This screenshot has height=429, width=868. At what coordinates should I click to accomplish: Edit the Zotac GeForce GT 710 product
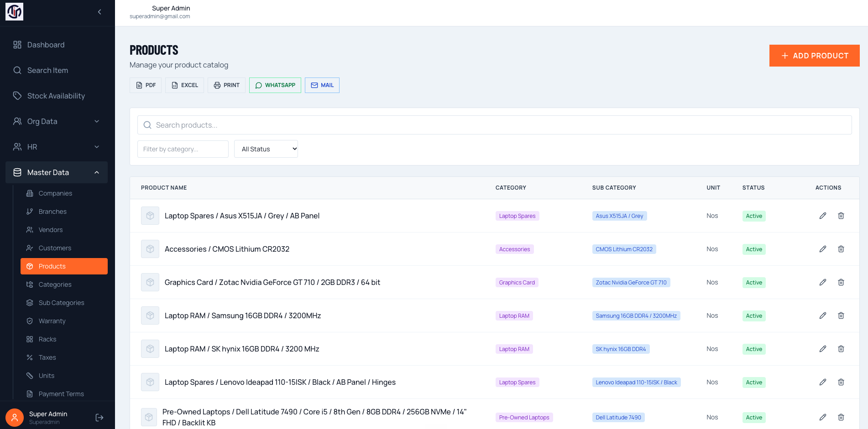click(x=823, y=282)
